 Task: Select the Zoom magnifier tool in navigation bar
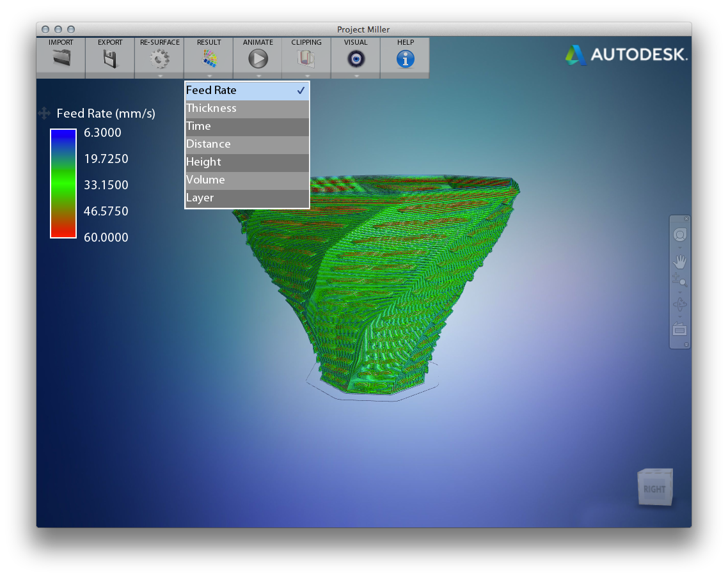pos(679,279)
